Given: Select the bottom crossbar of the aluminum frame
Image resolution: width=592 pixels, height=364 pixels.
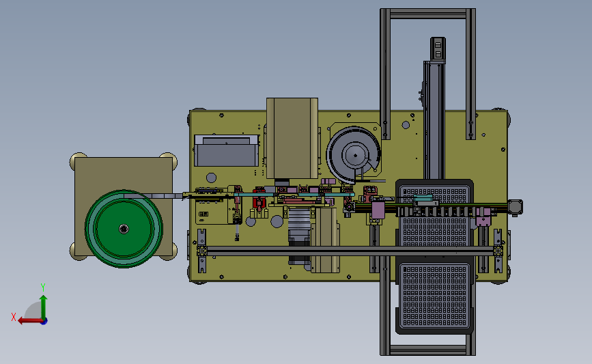Looking at the screenshot, I should [x=427, y=350].
